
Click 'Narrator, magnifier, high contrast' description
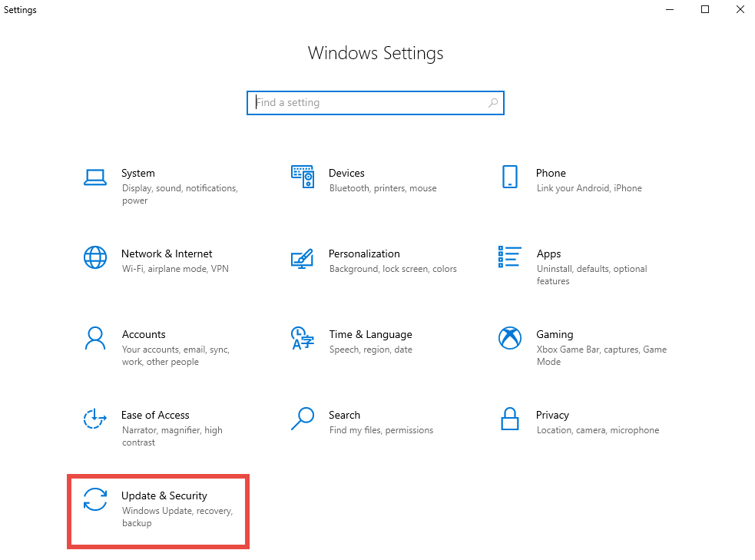click(x=172, y=436)
